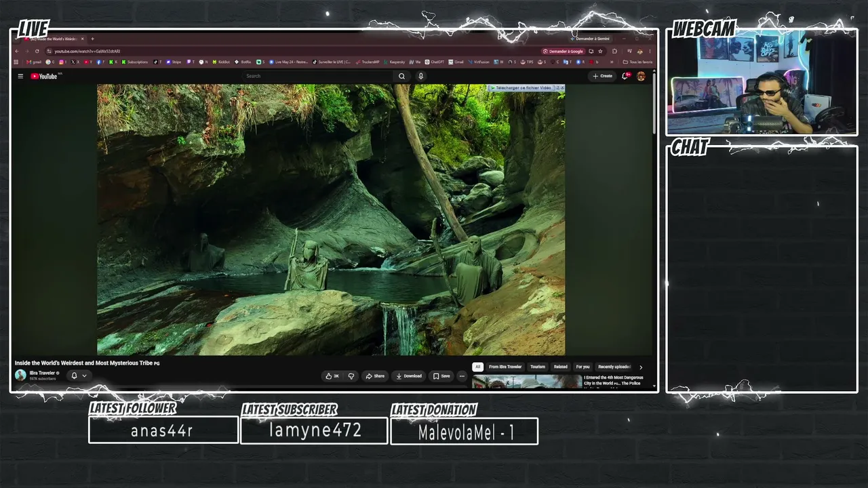Open the TruckersMP bookmark

coord(368,62)
